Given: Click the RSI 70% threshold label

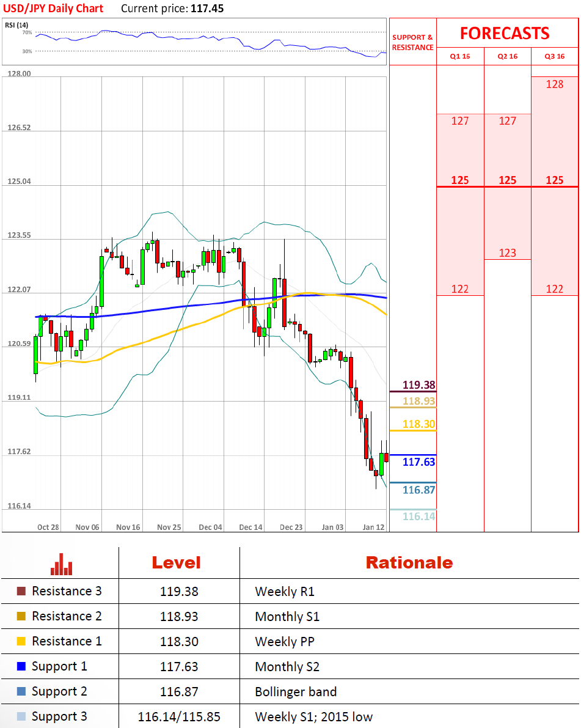Looking at the screenshot, I should (x=27, y=32).
